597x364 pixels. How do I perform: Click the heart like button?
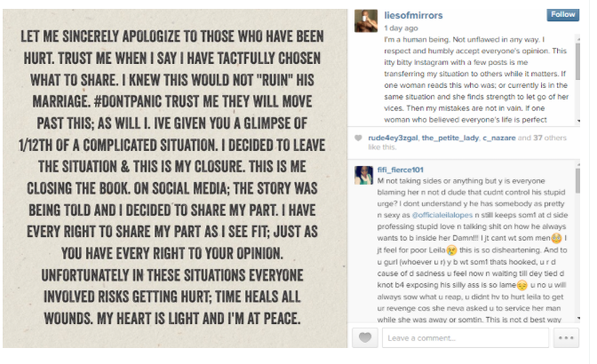[x=365, y=338]
